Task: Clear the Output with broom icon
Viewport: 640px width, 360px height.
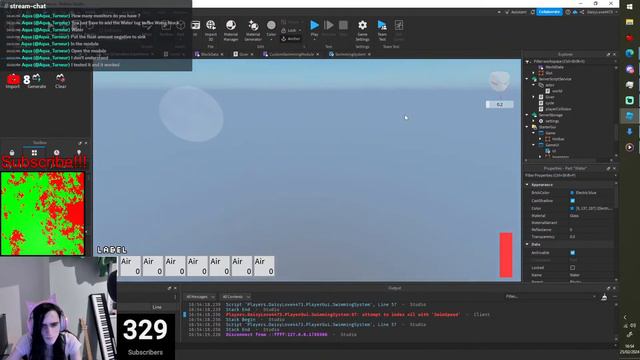Action: click(604, 298)
